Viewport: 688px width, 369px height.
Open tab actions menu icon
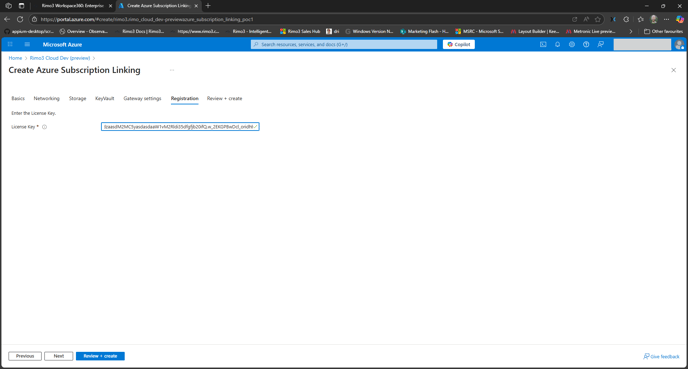point(21,6)
